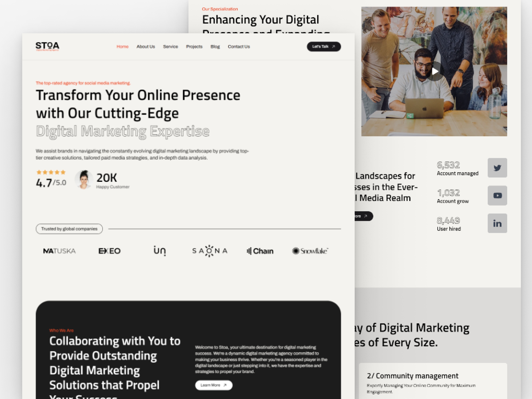Screen dimensions: 532x399
Task: Click the About Us menu item
Action: pos(146,47)
